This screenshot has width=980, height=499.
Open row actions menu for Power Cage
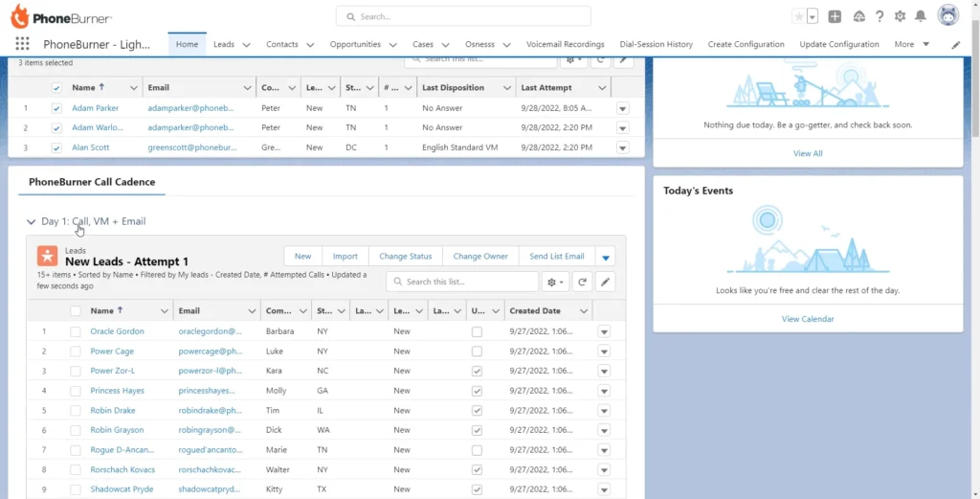coord(604,352)
